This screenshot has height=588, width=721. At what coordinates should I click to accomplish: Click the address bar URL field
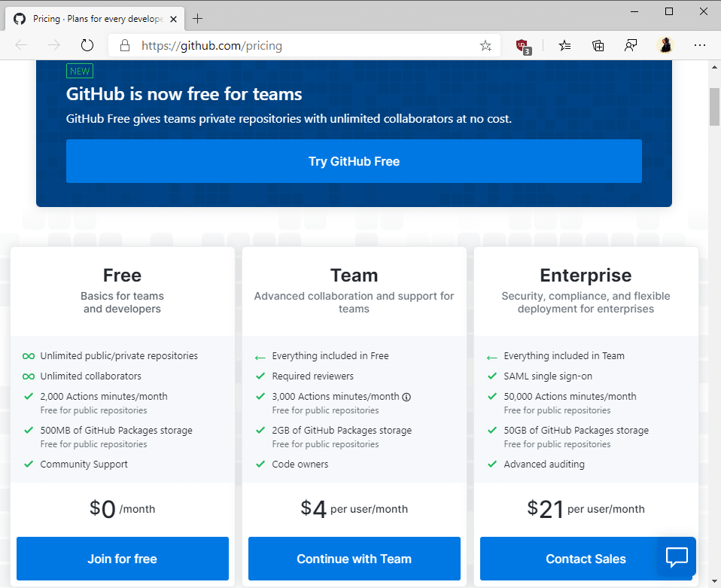coord(301,45)
